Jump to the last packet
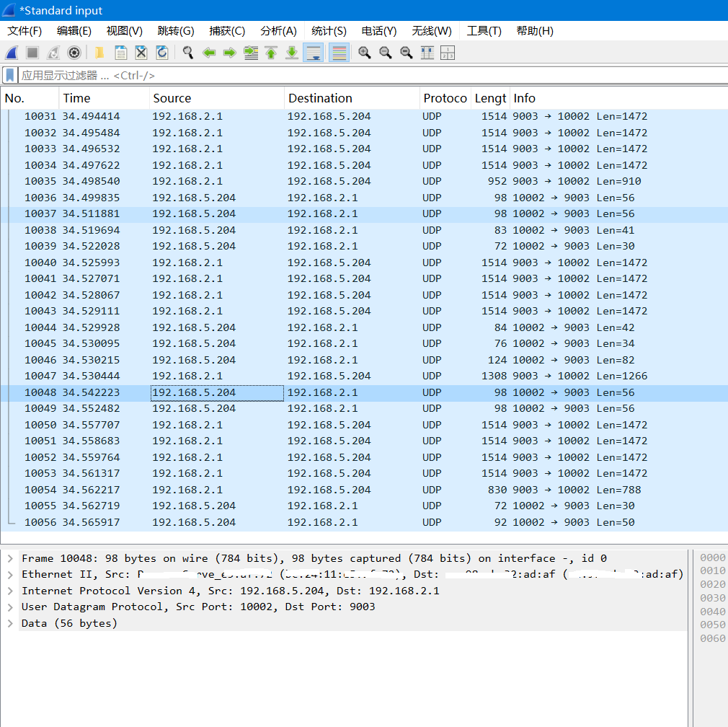 point(292,53)
